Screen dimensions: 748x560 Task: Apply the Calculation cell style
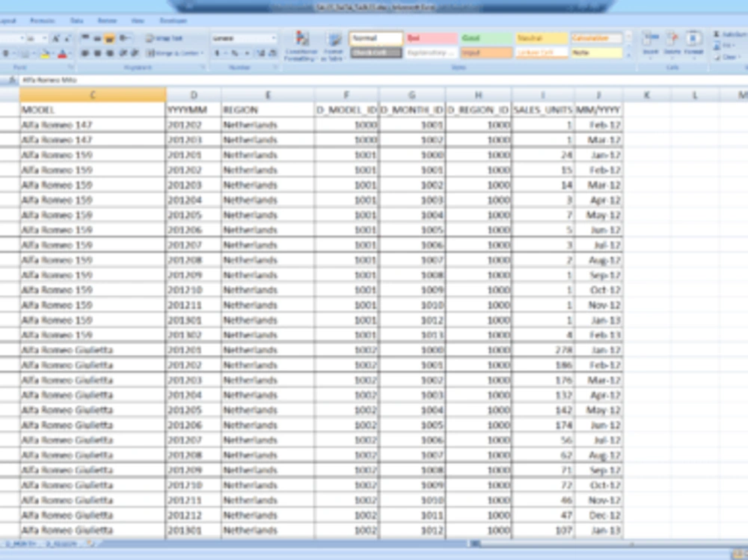(x=596, y=38)
